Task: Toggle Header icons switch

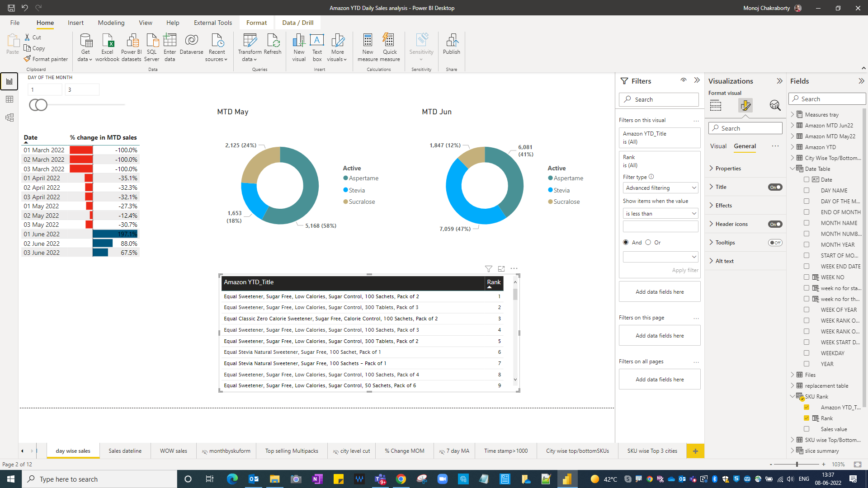Action: (x=775, y=224)
